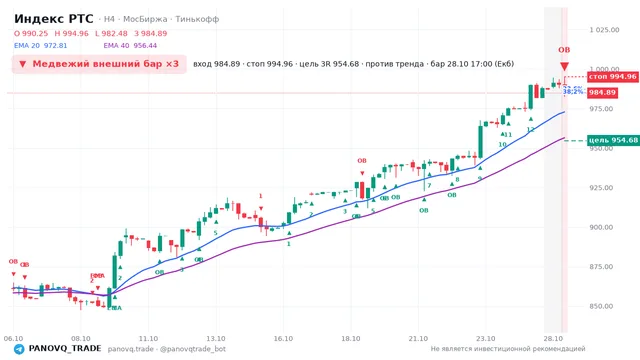Click the 'EMA 40 956.44' legend text
Viewport: 640px width, 360px height.
click(130, 46)
